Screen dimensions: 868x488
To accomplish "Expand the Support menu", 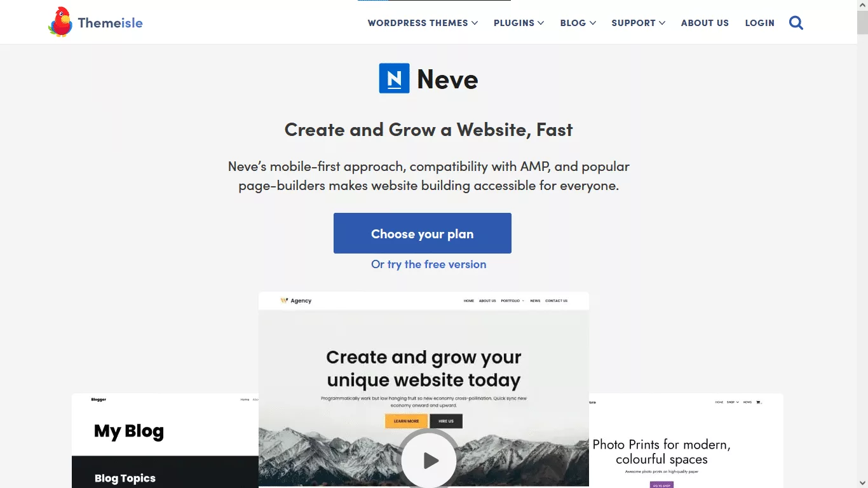I will pyautogui.click(x=639, y=23).
